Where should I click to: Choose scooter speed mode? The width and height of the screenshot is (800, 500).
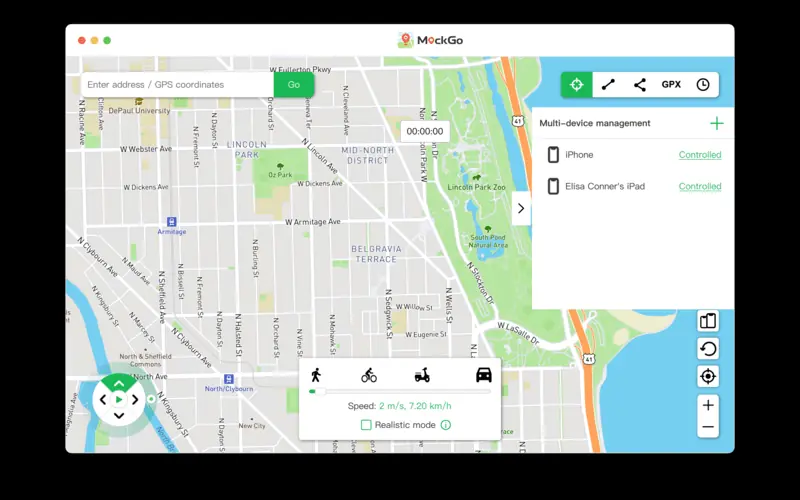(422, 376)
